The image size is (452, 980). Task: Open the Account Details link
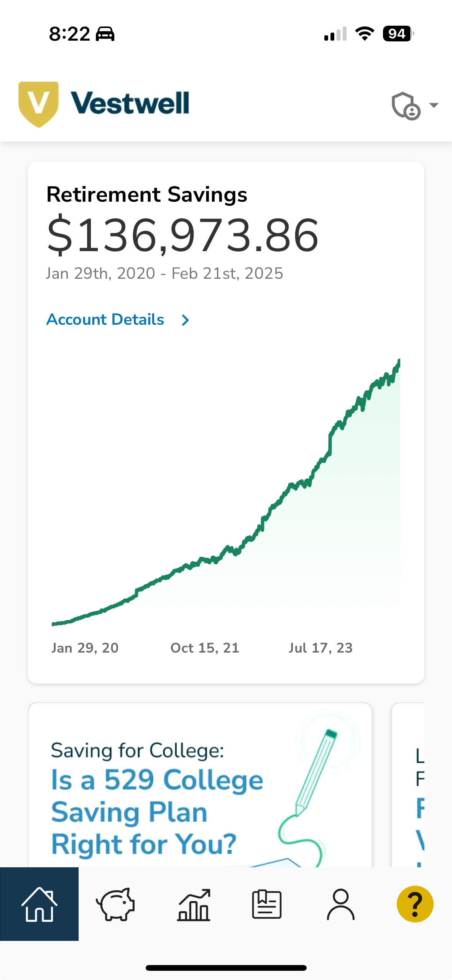105,319
